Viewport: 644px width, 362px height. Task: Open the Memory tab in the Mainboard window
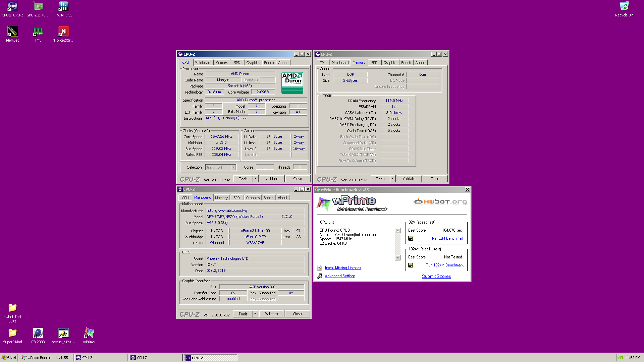click(x=221, y=198)
